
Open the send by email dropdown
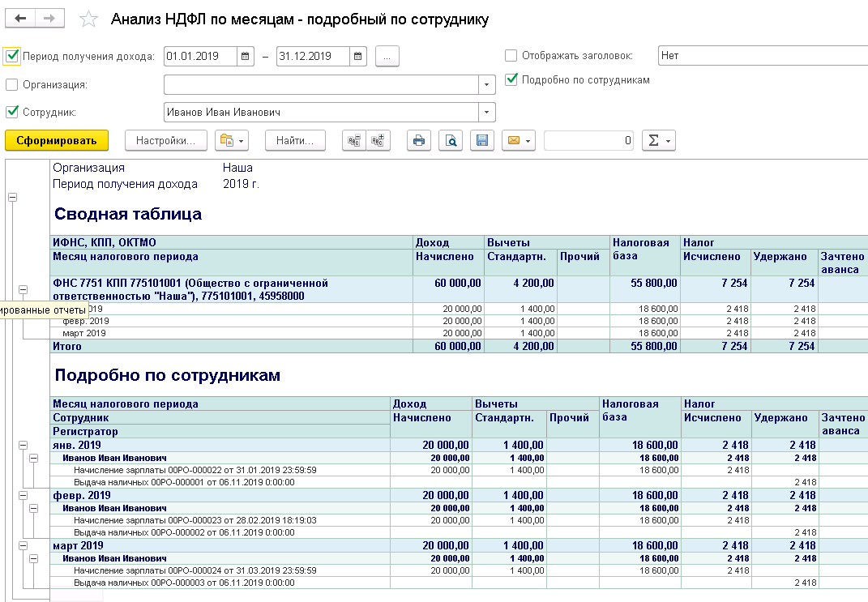pyautogui.click(x=519, y=140)
